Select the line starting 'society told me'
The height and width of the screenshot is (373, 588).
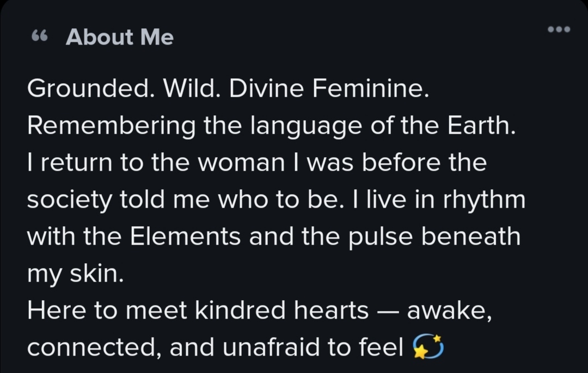click(276, 200)
